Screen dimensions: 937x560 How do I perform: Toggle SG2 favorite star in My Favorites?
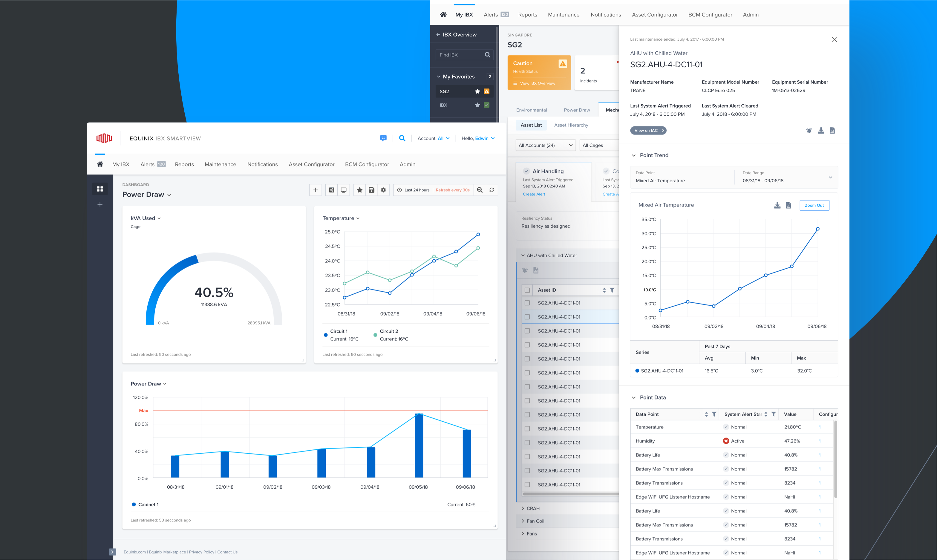pyautogui.click(x=477, y=91)
